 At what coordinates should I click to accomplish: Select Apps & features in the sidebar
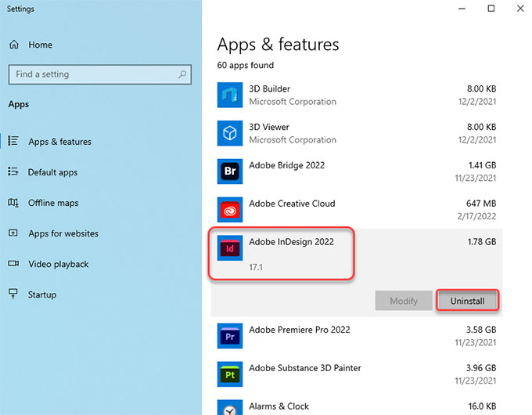click(60, 142)
